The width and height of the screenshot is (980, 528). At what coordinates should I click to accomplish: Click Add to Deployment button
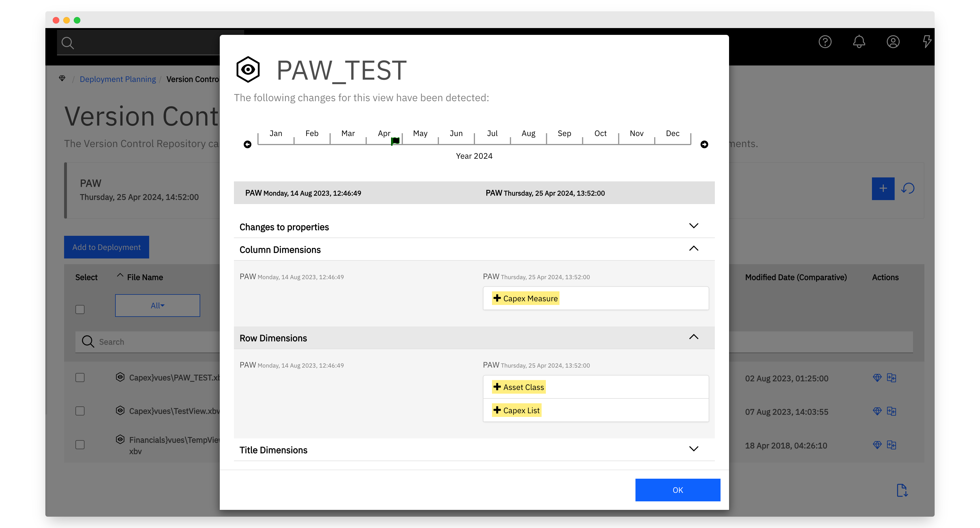pos(107,247)
